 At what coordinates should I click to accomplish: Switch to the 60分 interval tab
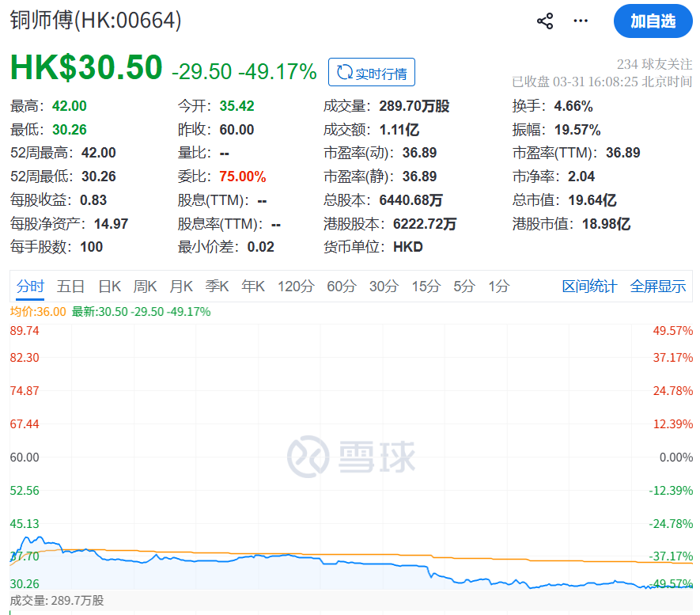[341, 287]
